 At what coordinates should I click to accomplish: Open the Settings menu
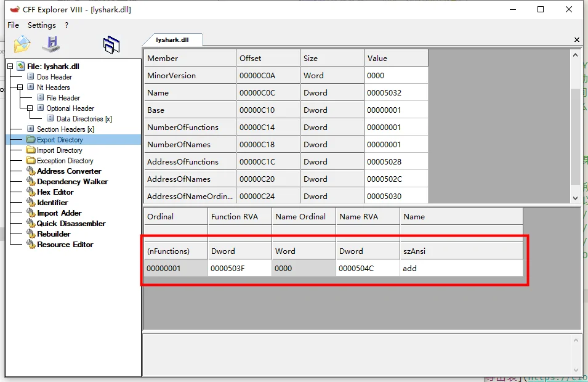click(x=42, y=25)
